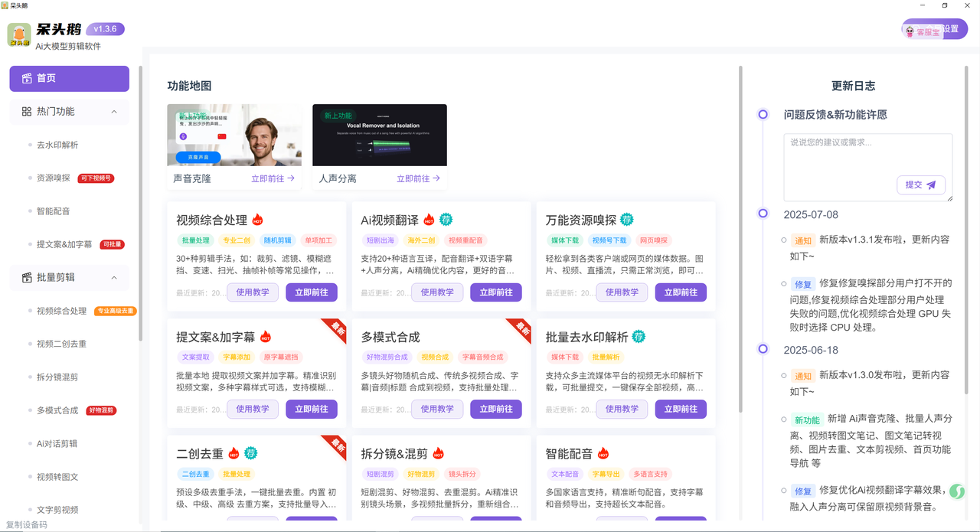Click the HOT flame icon next to 视频综合处理
980x532 pixels.
(x=258, y=220)
